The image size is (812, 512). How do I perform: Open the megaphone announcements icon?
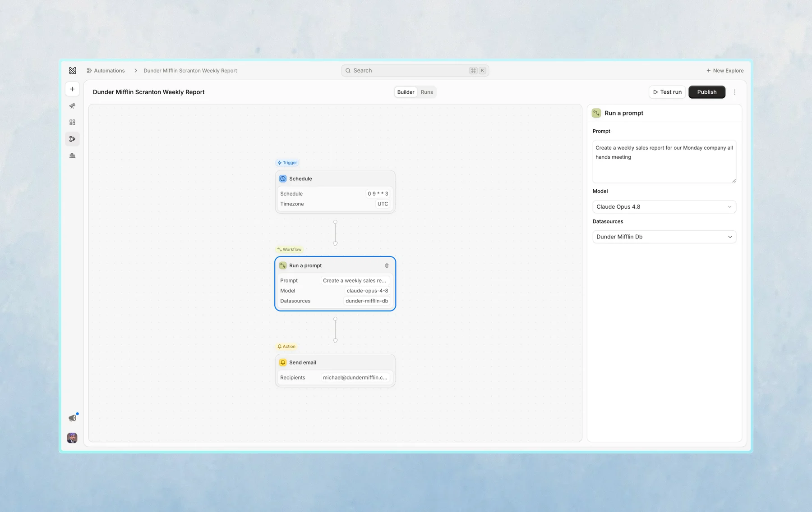pyautogui.click(x=73, y=418)
